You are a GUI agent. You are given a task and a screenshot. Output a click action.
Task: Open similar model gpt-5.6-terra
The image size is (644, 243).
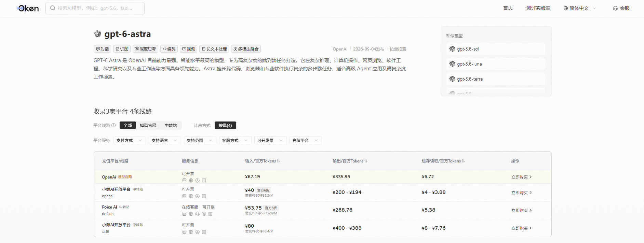click(x=496, y=79)
